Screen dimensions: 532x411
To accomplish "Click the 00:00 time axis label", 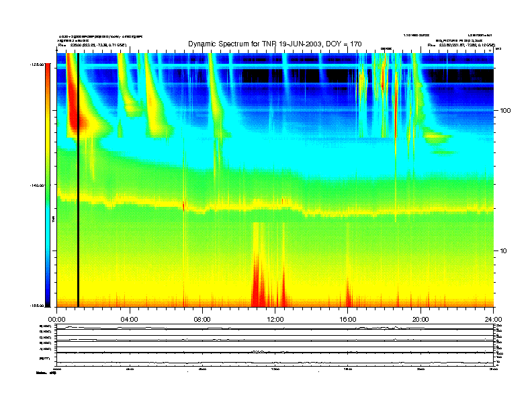I will pyautogui.click(x=56, y=320).
